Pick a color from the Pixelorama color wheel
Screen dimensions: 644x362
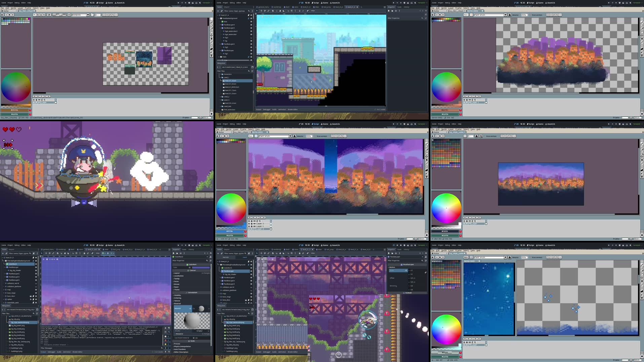coord(231,208)
